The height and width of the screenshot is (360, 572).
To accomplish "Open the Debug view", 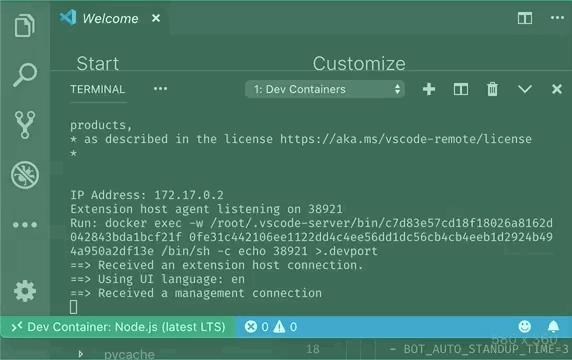I will coord(25,175).
